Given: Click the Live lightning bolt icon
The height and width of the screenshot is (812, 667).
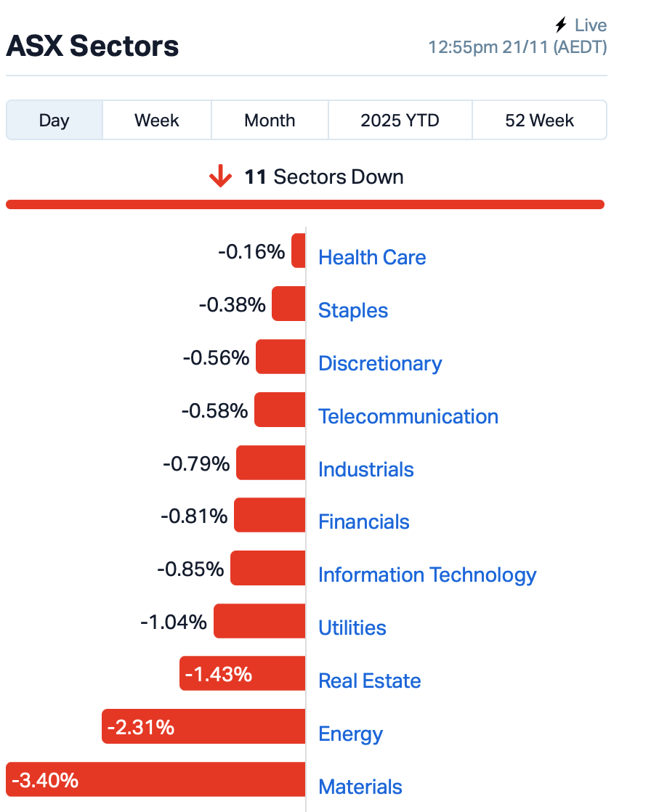Looking at the screenshot, I should 560,25.
